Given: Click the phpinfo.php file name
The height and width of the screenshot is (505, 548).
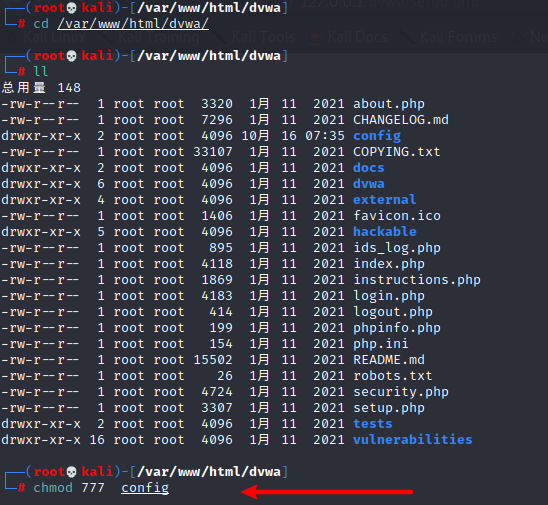Looking at the screenshot, I should (397, 328).
